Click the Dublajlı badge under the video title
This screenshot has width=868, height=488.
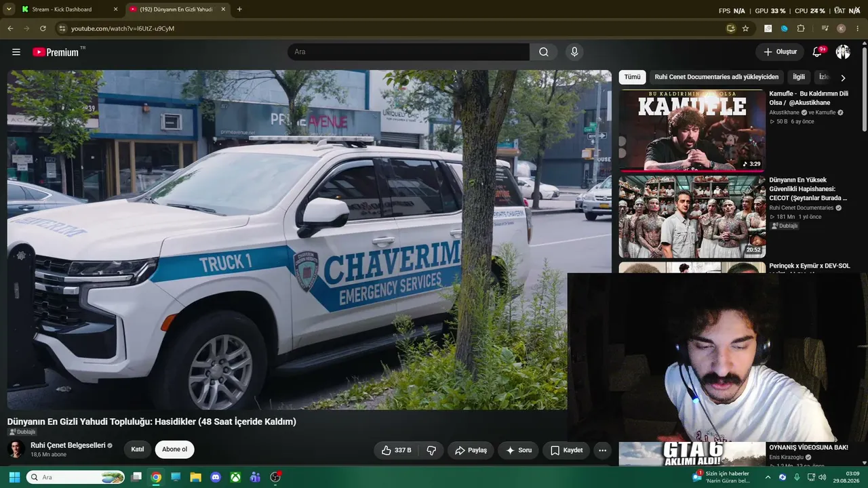22,432
